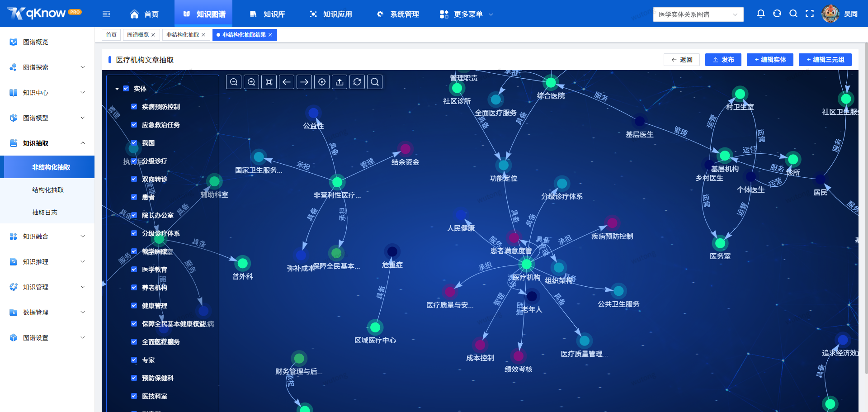
Task: Expand the 图谱模型 sidebar menu
Action: [x=47, y=118]
